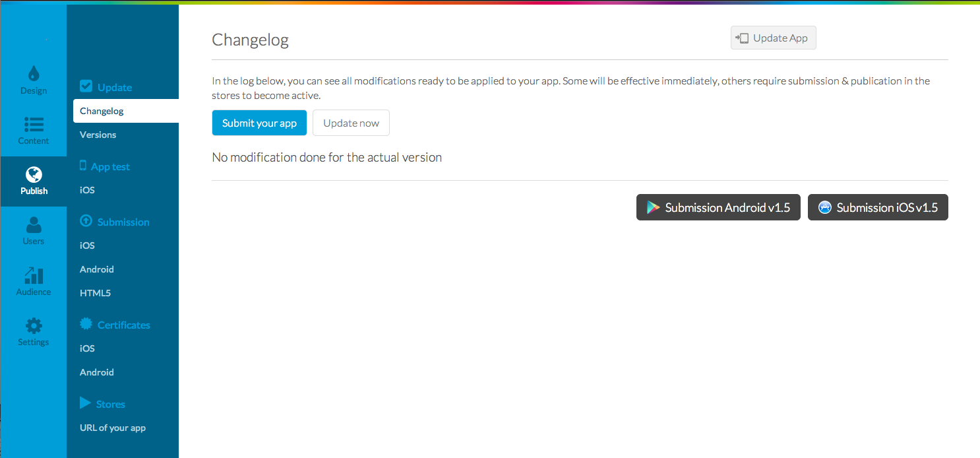Click the Update checkmark icon in sidebar
The height and width of the screenshot is (458, 980).
point(86,86)
